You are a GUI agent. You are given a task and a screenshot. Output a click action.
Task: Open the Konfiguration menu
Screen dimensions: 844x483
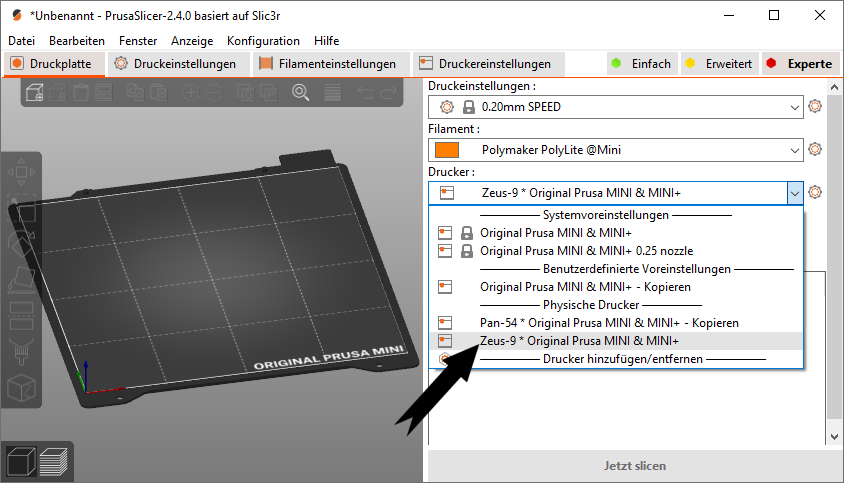[x=263, y=41]
